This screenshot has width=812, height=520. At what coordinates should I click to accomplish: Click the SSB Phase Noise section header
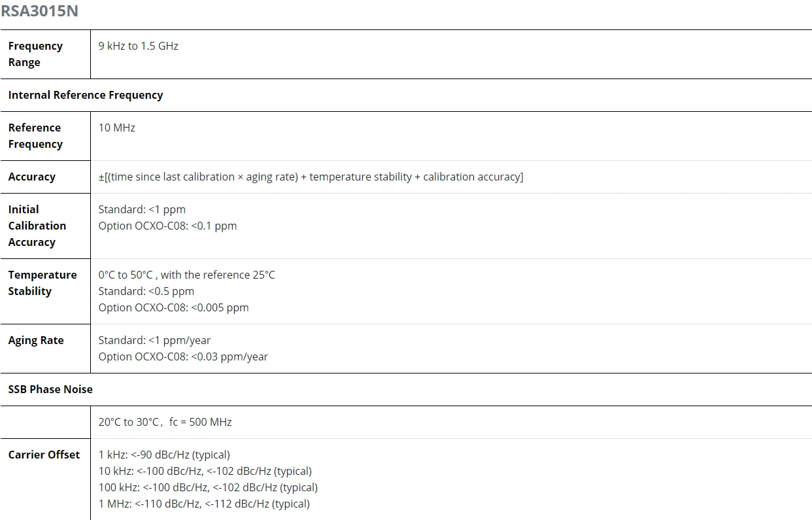(50, 389)
